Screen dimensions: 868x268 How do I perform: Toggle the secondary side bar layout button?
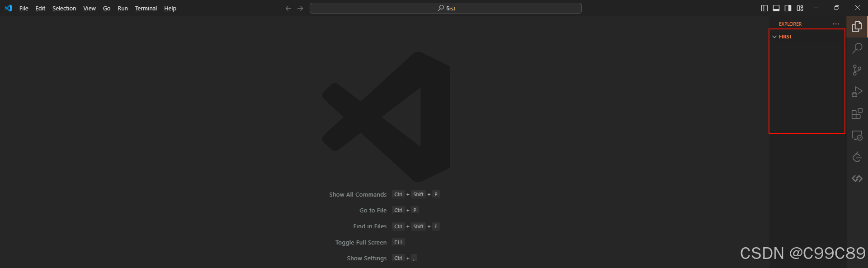click(788, 8)
